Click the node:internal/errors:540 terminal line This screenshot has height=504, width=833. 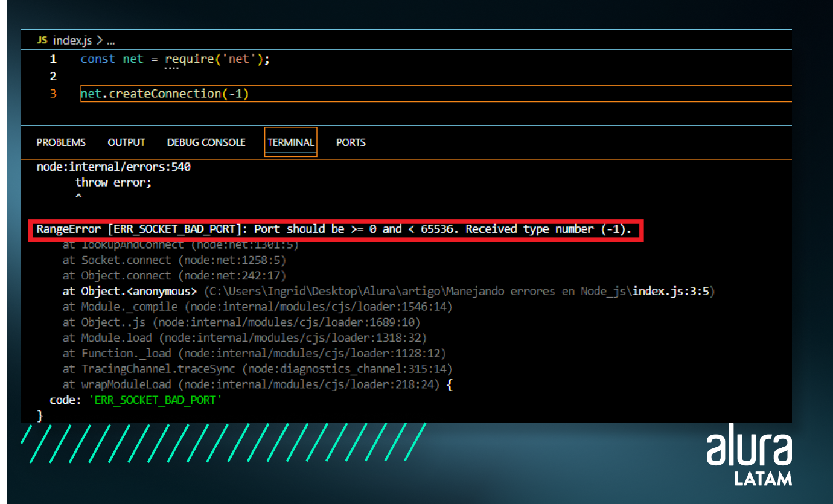pyautogui.click(x=114, y=167)
